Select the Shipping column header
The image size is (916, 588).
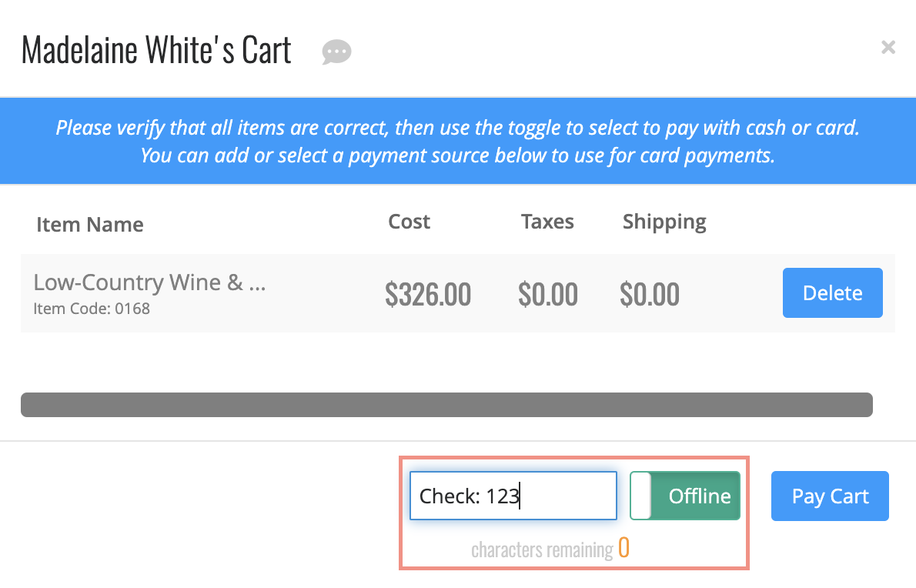pyautogui.click(x=664, y=222)
